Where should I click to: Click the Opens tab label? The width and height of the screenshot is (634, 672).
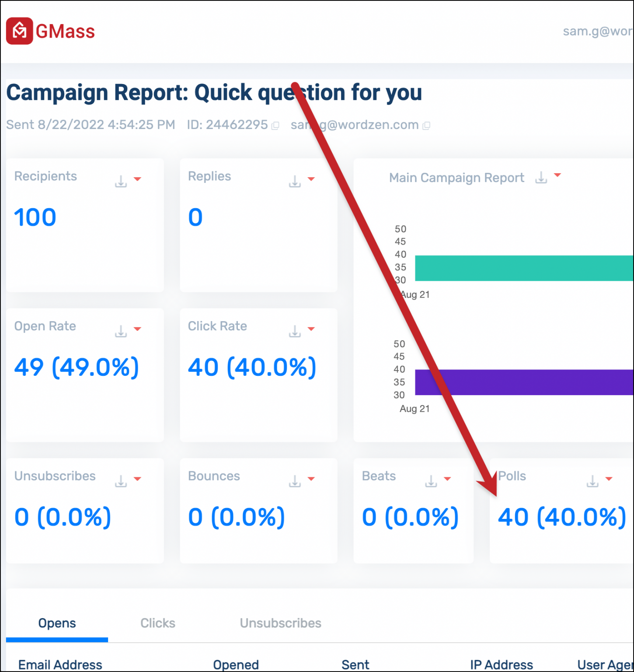(x=57, y=623)
